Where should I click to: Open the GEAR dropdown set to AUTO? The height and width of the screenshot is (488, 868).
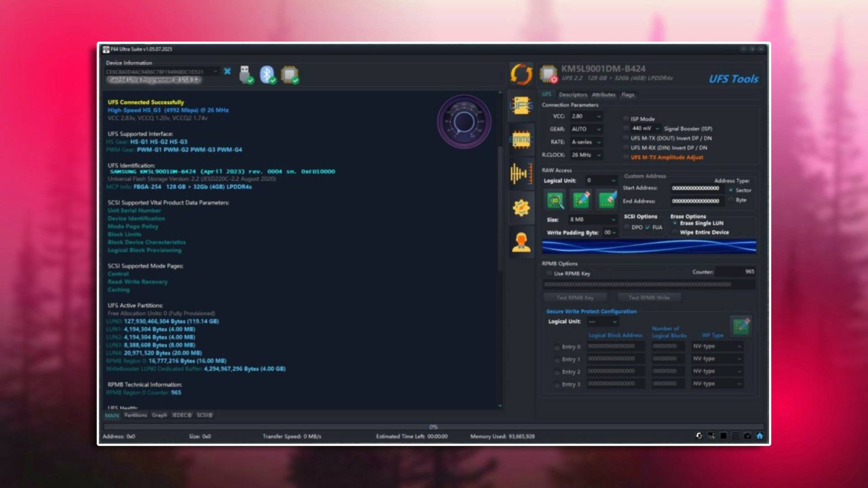(x=586, y=129)
